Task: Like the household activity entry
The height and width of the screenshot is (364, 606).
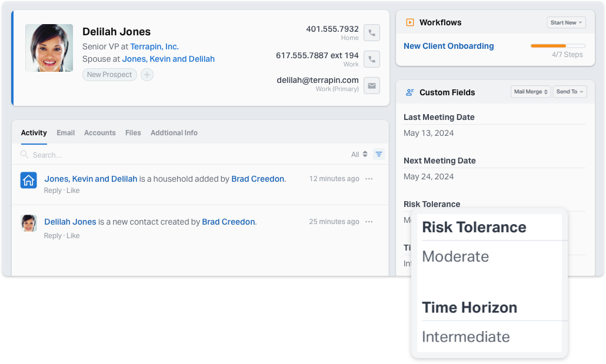Action: pyautogui.click(x=73, y=190)
